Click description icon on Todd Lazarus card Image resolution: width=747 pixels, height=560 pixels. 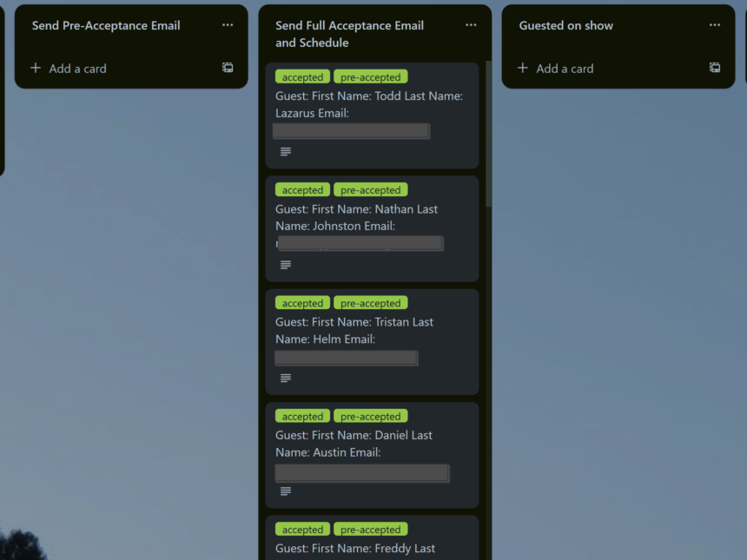click(286, 152)
